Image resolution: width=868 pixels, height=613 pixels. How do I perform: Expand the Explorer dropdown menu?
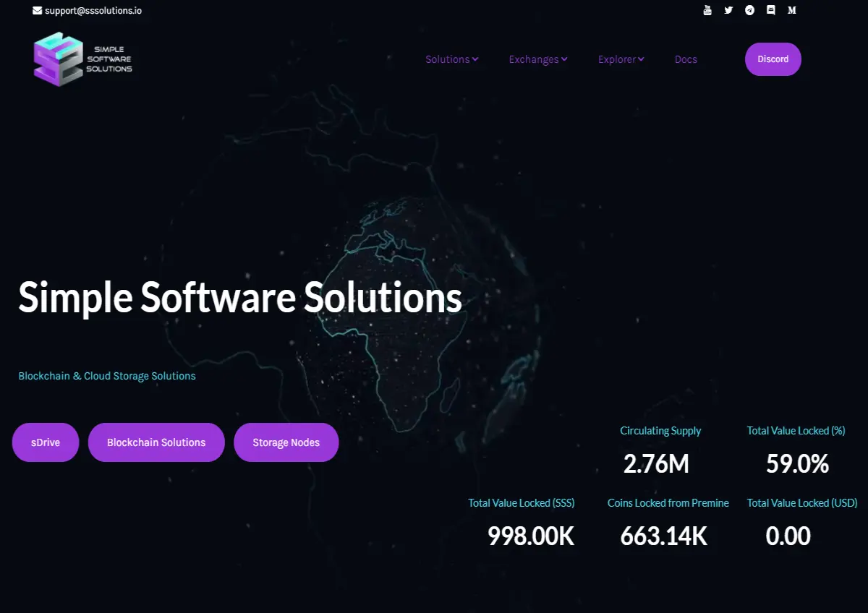621,59
